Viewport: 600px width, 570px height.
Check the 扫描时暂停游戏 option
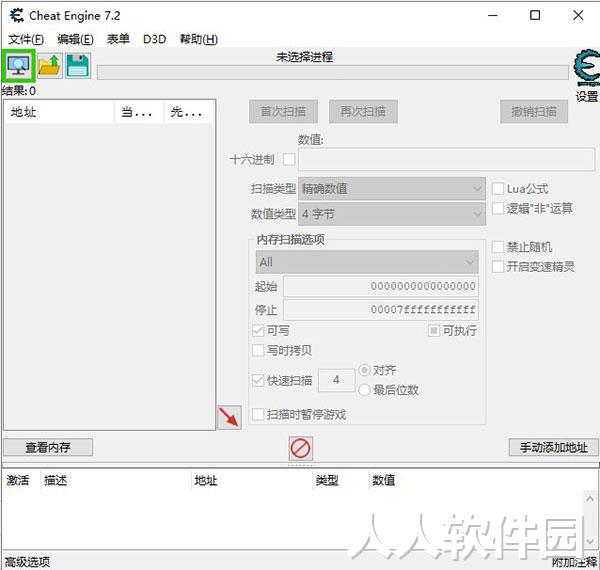tap(258, 414)
